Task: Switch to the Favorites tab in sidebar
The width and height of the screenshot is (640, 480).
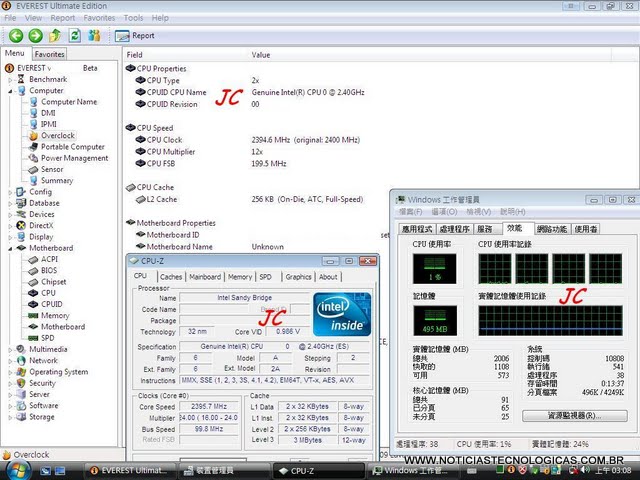Action: (49, 54)
